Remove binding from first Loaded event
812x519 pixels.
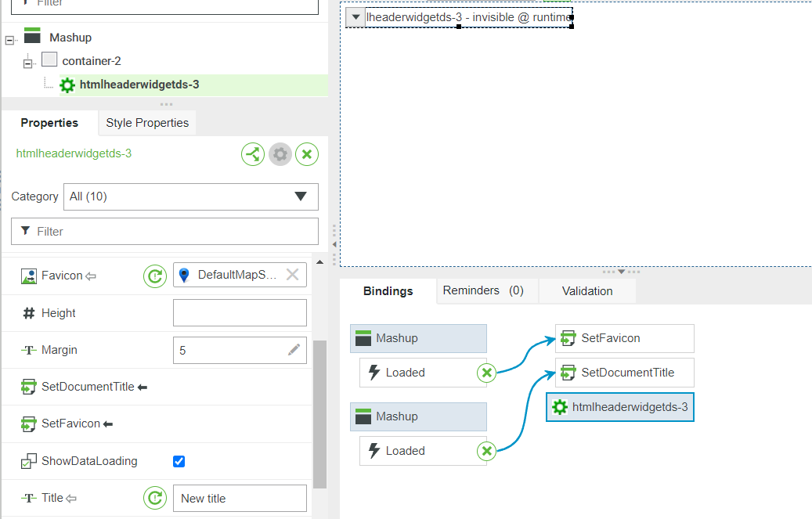487,373
